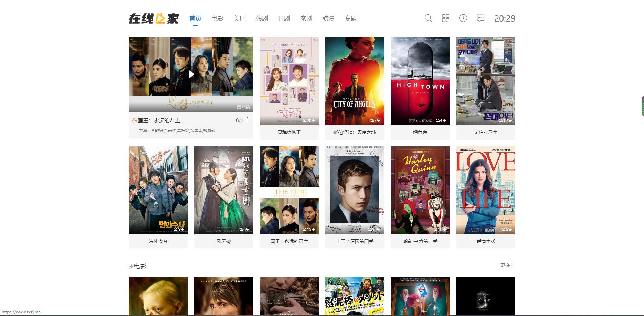Switch to the 韩剧 tab
The image size is (644, 316).
262,18
